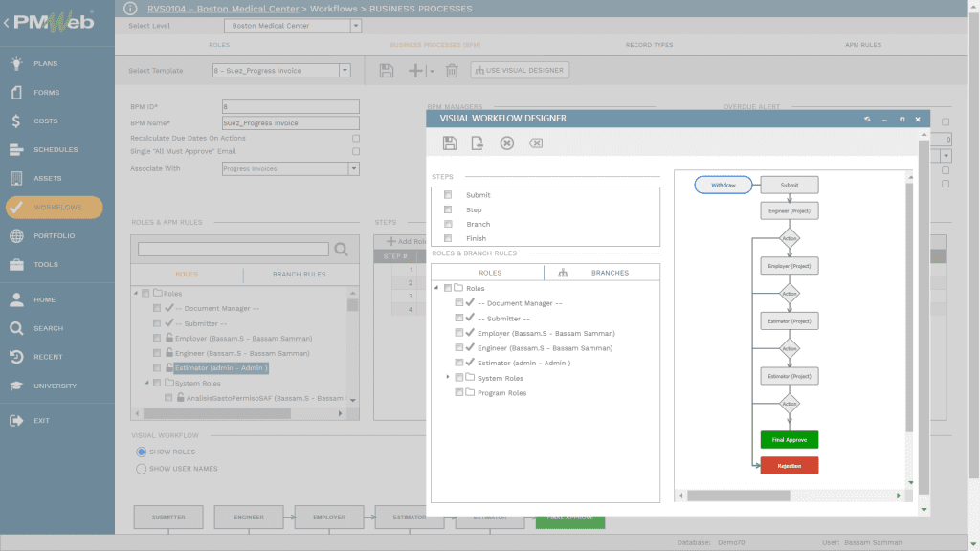The width and height of the screenshot is (980, 551).
Task: Check Employer role checkbox in designer tree
Action: coord(458,333)
